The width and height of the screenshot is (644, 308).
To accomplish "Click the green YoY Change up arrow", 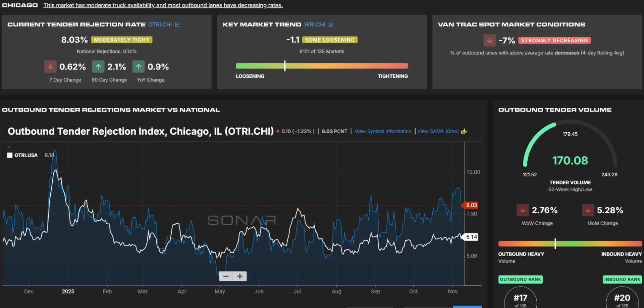I will (x=138, y=67).
